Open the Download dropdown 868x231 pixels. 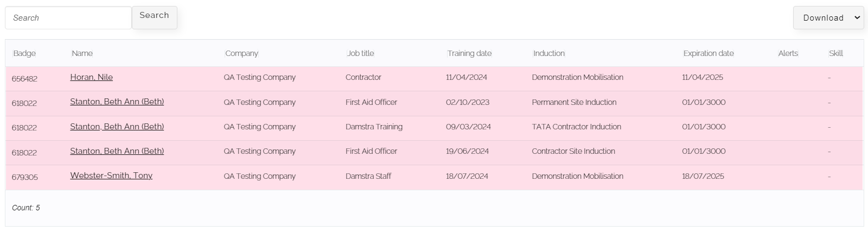[x=828, y=18]
